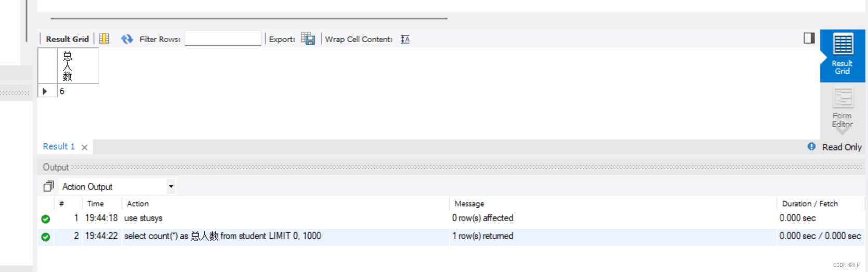The image size is (868, 272).
Task: Select the cell with value 6
Action: (x=77, y=91)
